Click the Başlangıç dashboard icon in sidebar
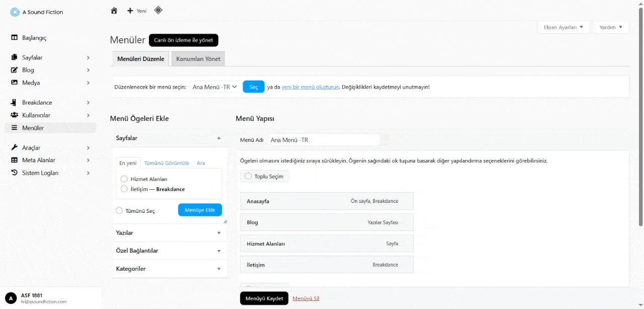Screen dimensions: 644x309 point(14,38)
